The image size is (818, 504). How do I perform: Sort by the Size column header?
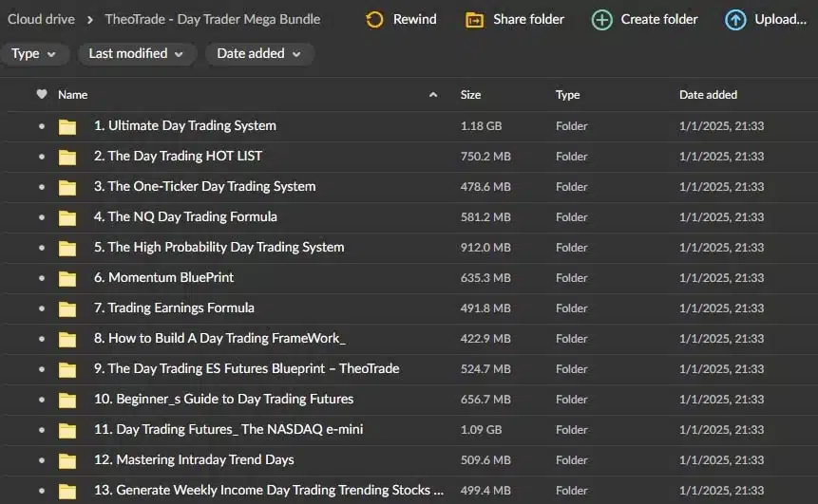point(470,95)
